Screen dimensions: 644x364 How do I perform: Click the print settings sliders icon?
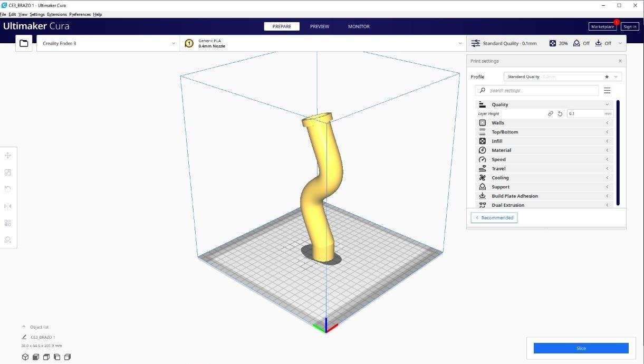pos(475,43)
